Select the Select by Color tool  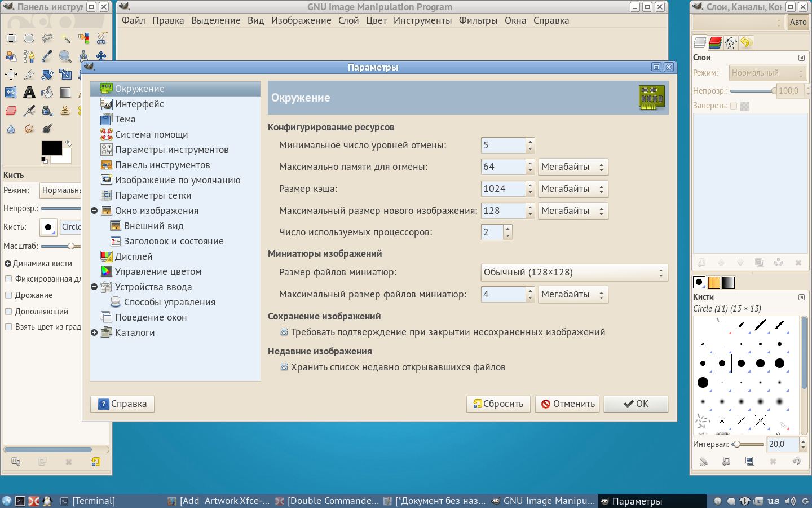click(83, 38)
